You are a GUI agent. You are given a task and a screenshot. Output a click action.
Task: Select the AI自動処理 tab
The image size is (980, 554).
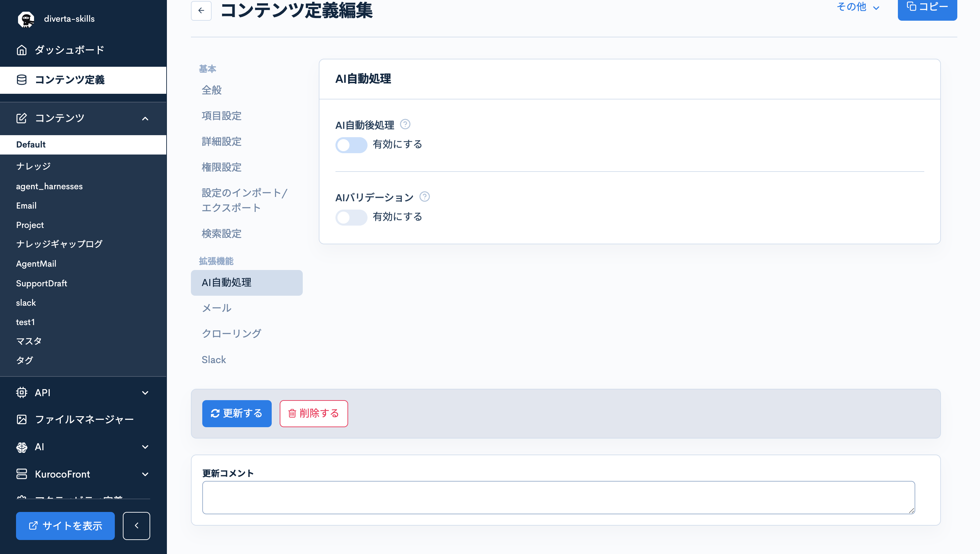(x=247, y=283)
